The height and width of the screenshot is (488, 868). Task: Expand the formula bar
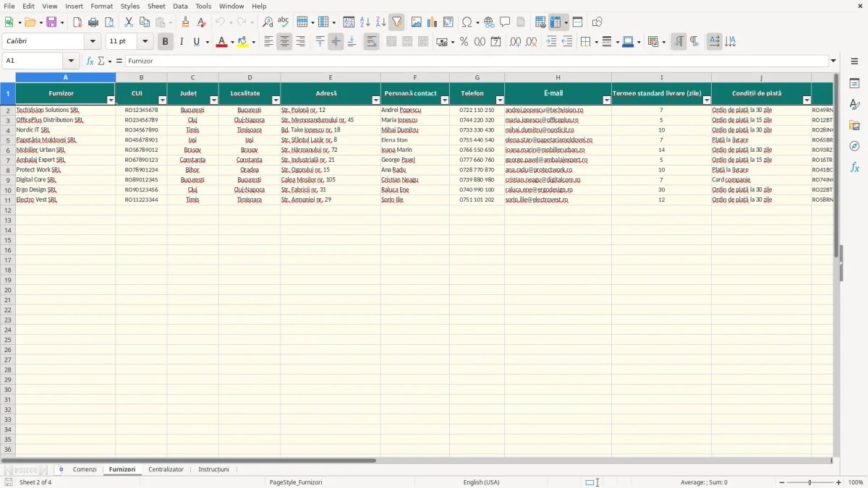coord(833,61)
